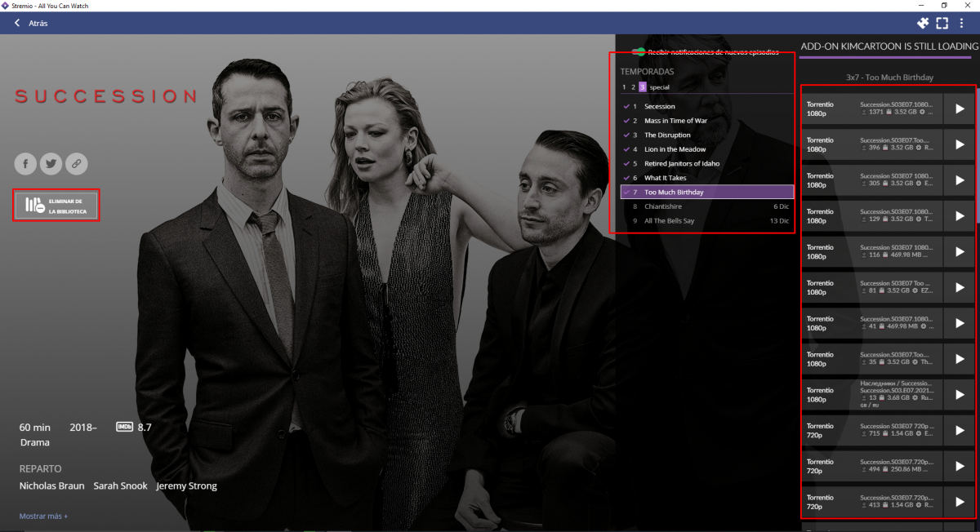Image resolution: width=980 pixels, height=532 pixels.
Task: Play the 720p stream with 494 seeders
Action: (x=960, y=467)
